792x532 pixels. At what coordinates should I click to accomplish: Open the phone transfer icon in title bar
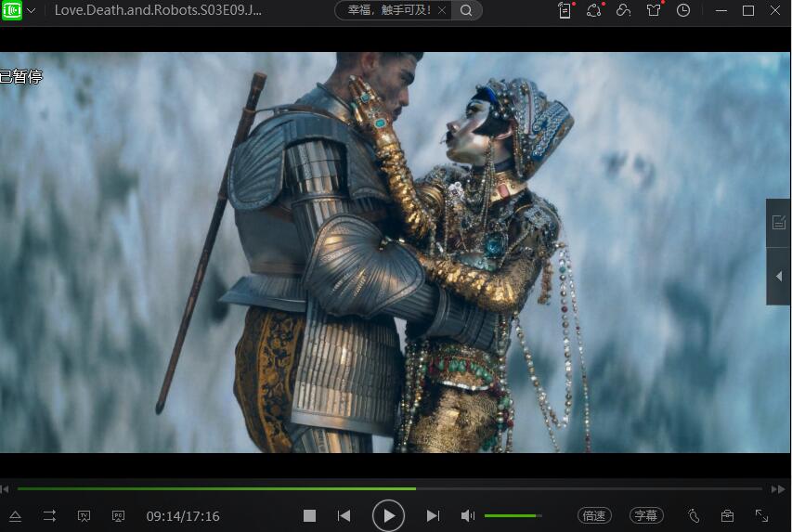(x=565, y=10)
